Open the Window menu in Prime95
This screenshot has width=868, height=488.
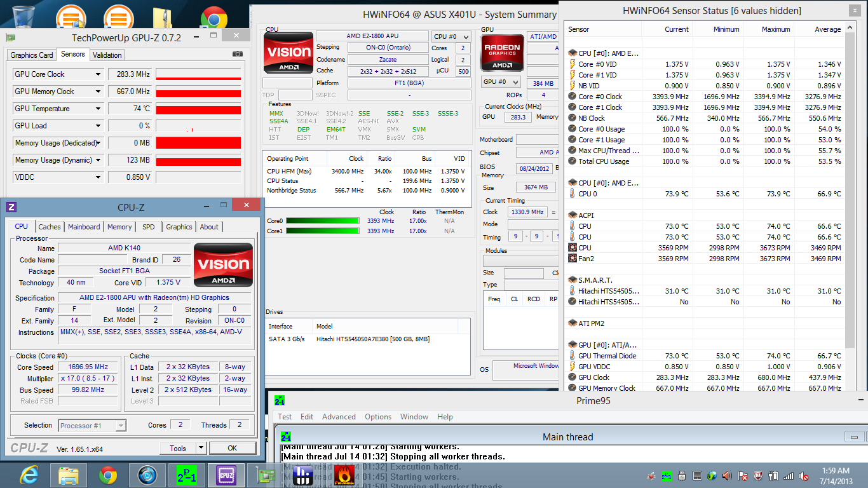(x=414, y=417)
